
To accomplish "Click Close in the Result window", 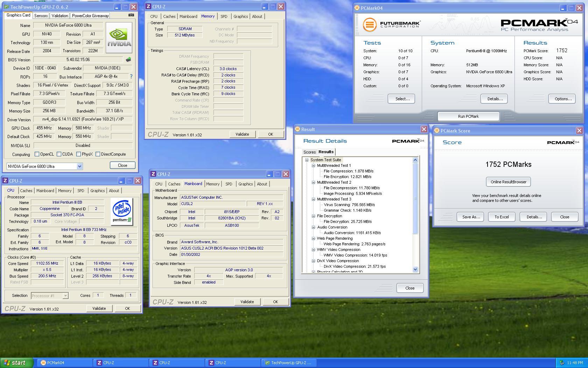I will pos(410,288).
